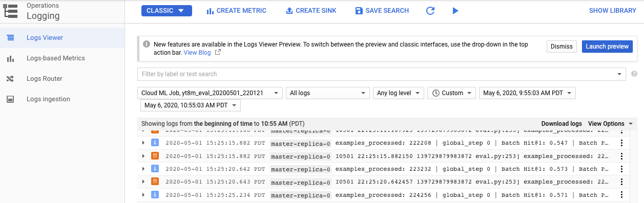Viewport: 644px width, 203px height.
Task: Expand the I0501 22:25:20.642457 log entry
Action: click(143, 182)
